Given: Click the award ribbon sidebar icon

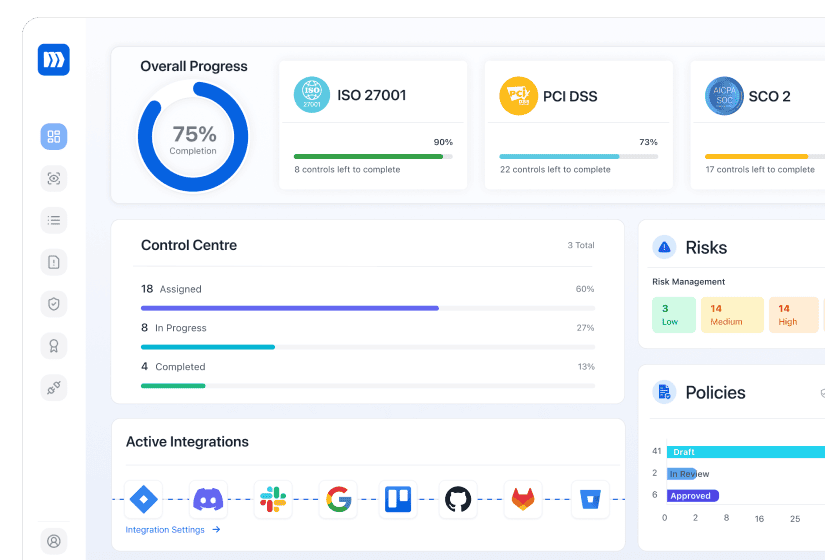Looking at the screenshot, I should click(54, 346).
